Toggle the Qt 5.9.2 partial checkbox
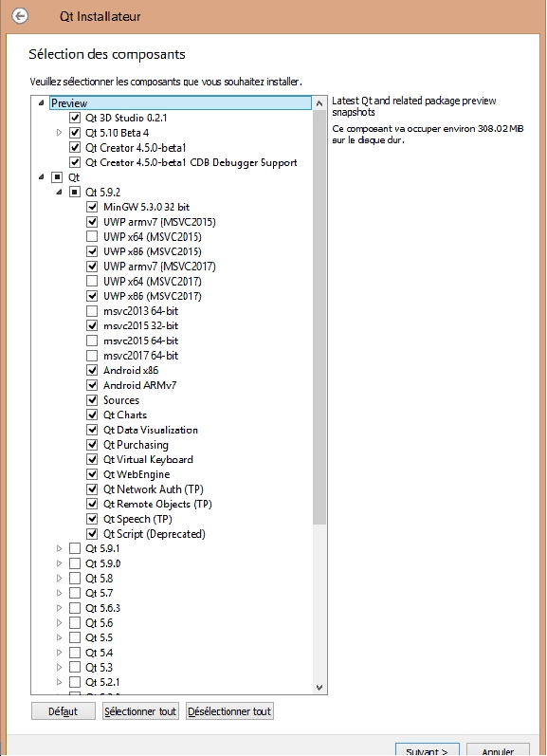Screen dimensions: 547x756 click(75, 193)
